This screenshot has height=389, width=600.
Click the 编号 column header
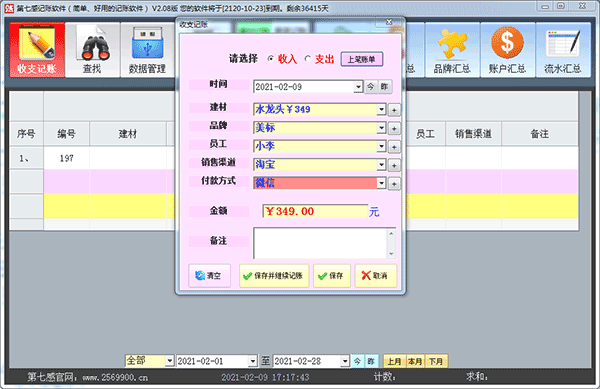click(67, 134)
